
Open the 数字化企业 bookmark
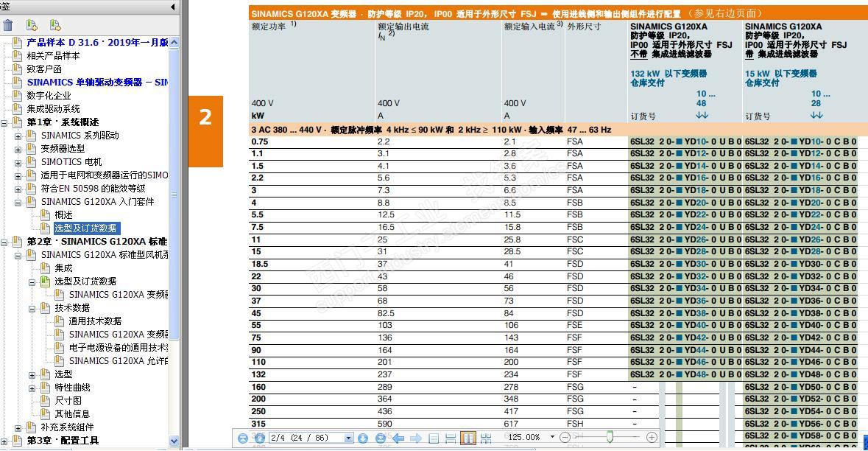pos(49,95)
